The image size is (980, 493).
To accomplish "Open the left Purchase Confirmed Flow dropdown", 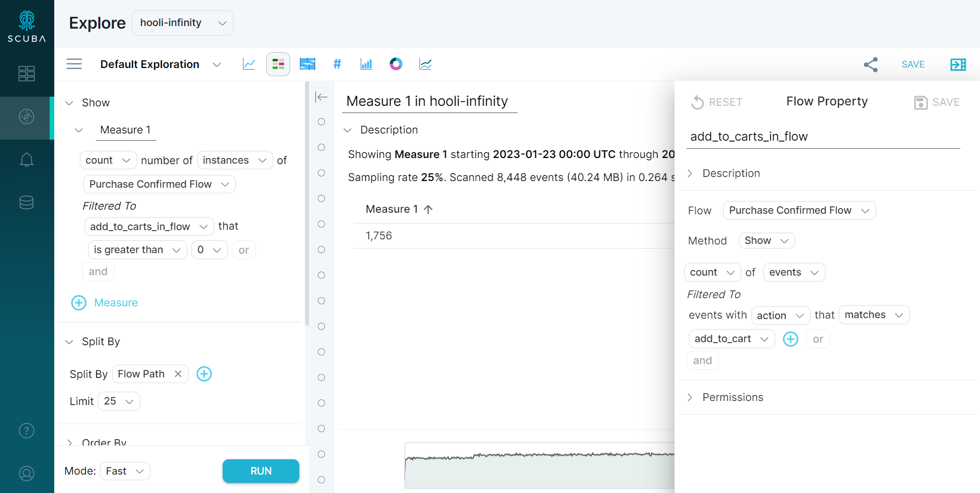I will (x=159, y=184).
